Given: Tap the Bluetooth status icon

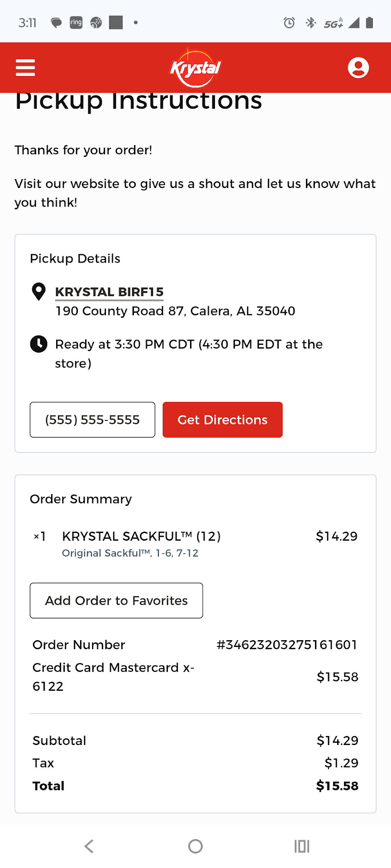Looking at the screenshot, I should point(310,23).
